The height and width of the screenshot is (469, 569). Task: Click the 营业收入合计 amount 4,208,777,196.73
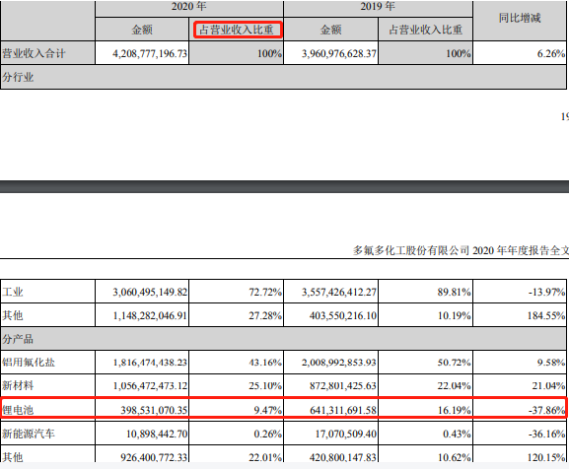(150, 54)
